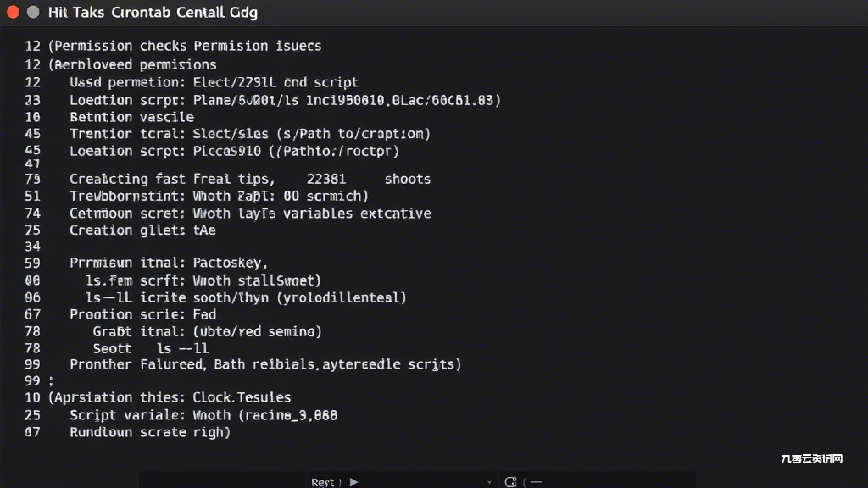The image size is (868, 488).
Task: Click the 'Prrmieun itnal: Pactoskey' line
Action: point(169,263)
